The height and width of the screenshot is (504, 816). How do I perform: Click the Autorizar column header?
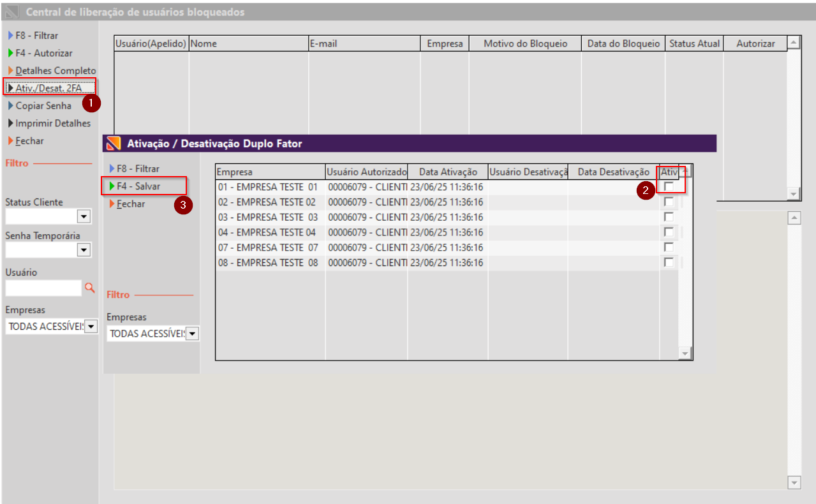(755, 43)
